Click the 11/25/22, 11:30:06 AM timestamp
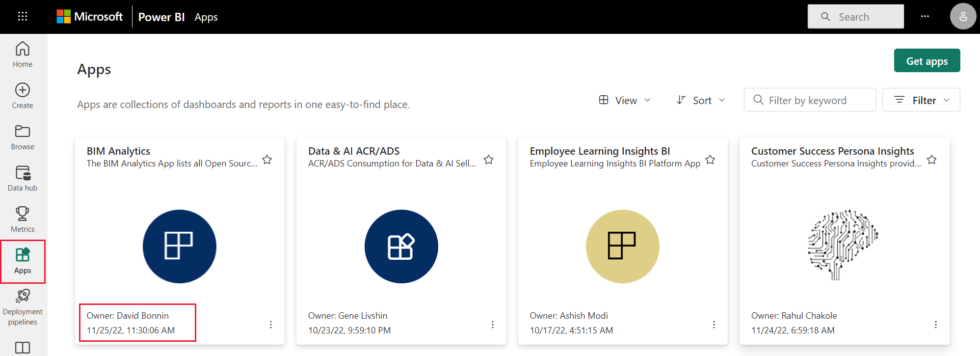This screenshot has height=356, width=980. (131, 330)
